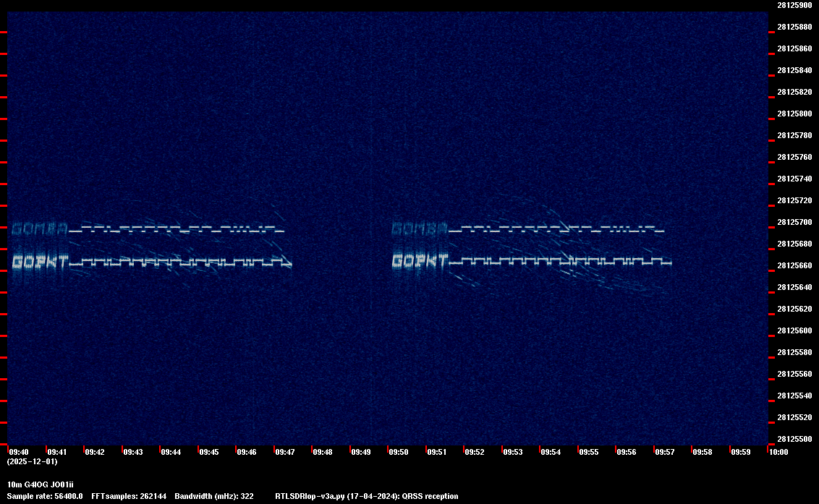Click the 28125780 frequency scale value
The width and height of the screenshot is (819, 504).
click(795, 135)
